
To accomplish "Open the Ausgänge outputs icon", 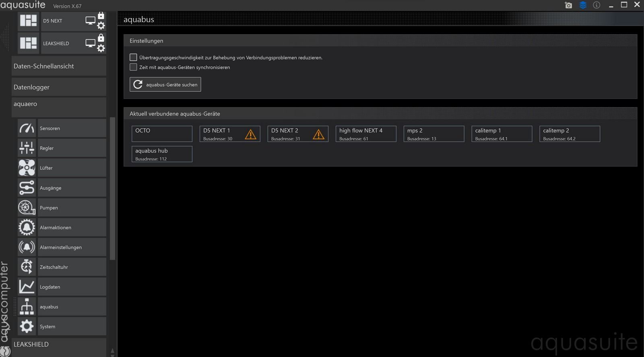I will (x=27, y=188).
